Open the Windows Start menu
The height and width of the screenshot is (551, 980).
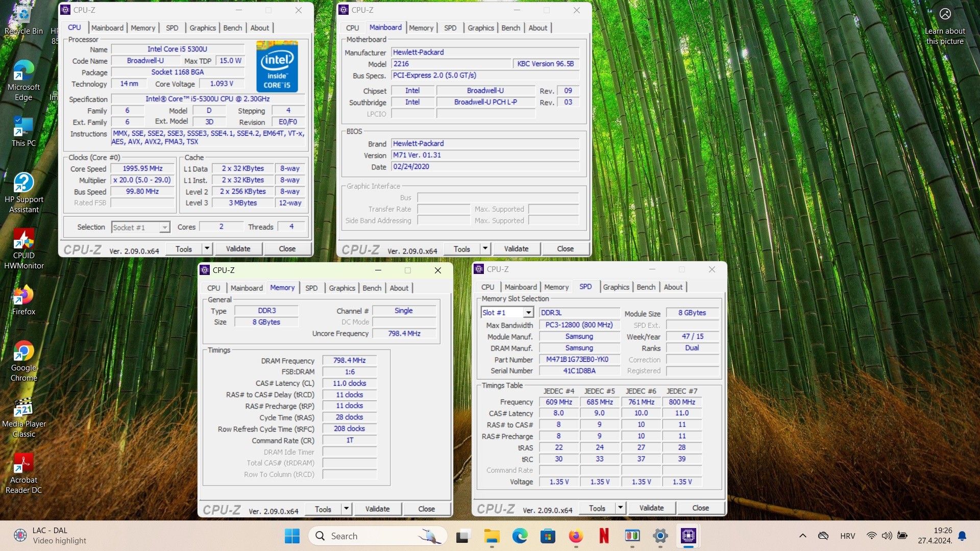coord(292,536)
